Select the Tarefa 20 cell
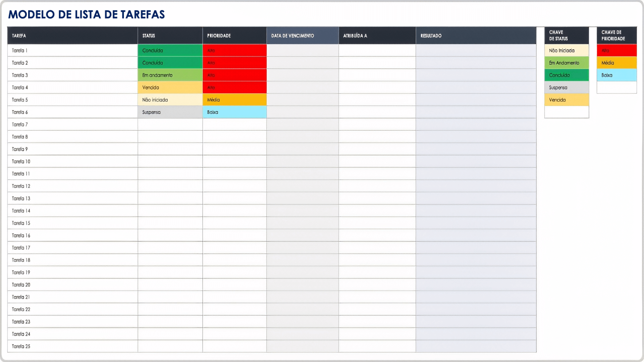 pyautogui.click(x=72, y=285)
